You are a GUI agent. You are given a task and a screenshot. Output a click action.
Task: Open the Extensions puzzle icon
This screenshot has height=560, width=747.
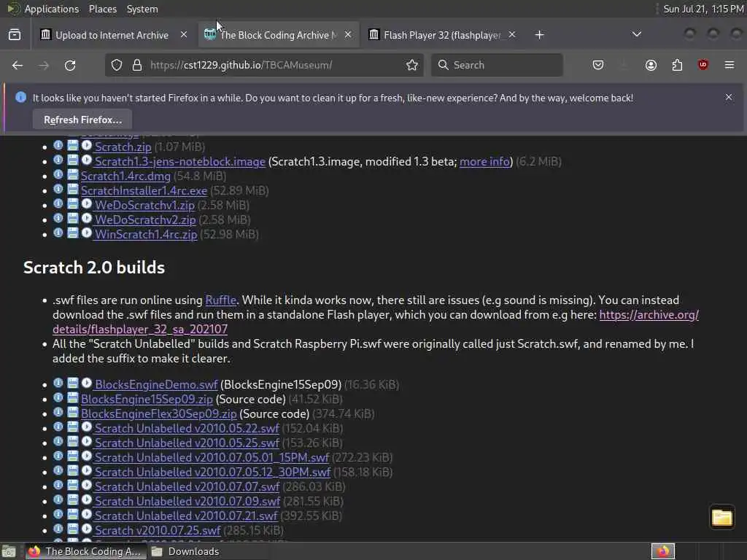point(677,65)
